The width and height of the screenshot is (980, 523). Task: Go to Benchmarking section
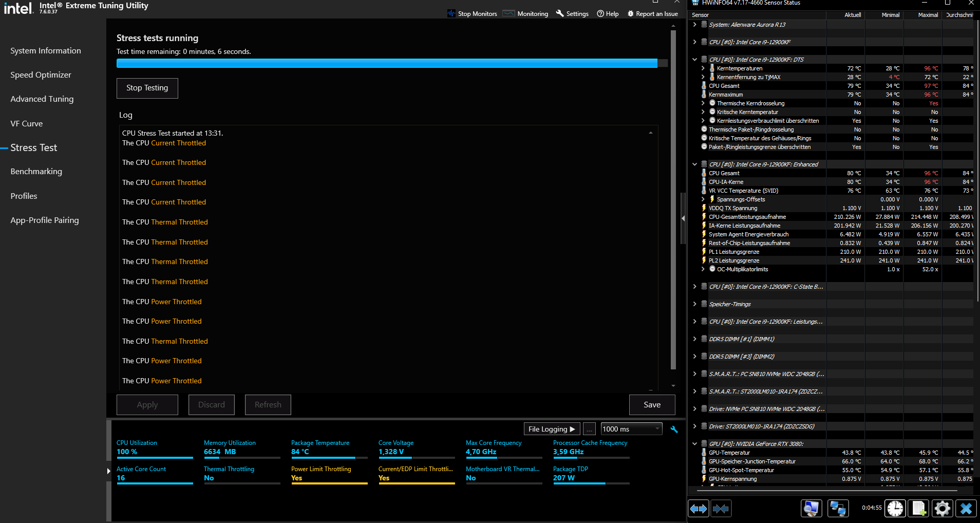[x=36, y=172]
